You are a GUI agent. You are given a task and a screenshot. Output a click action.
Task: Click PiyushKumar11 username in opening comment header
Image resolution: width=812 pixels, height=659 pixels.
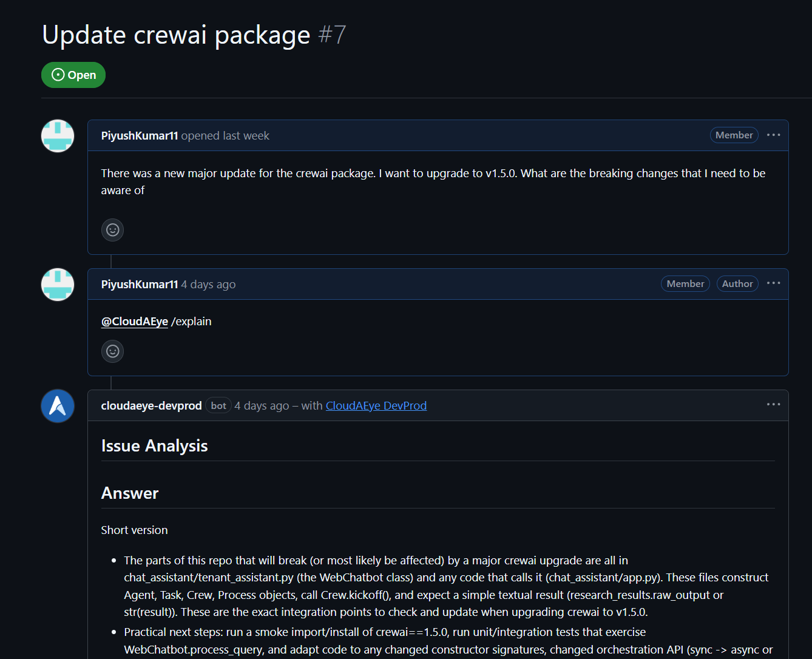coord(139,136)
